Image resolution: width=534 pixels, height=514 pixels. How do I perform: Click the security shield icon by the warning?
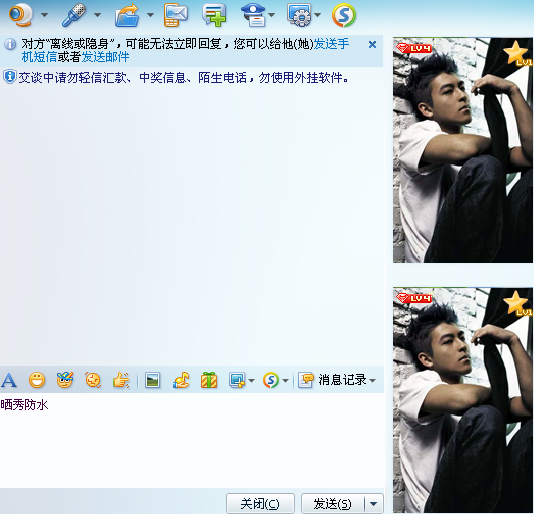10,77
